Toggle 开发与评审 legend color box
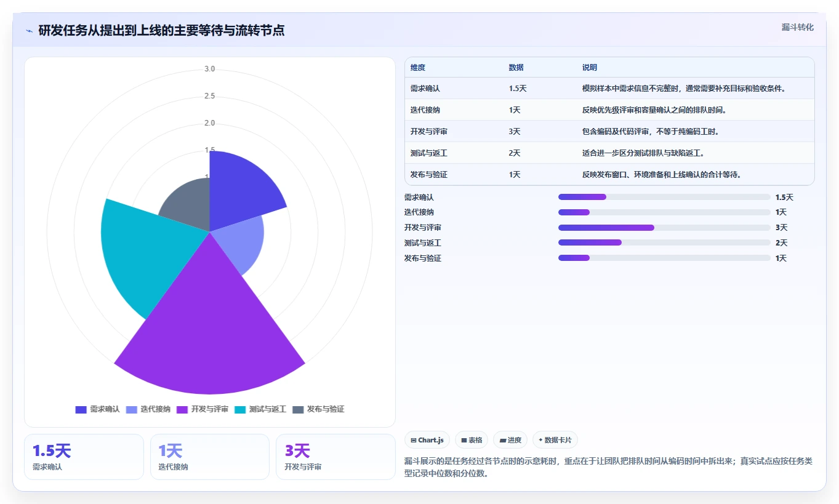The image size is (839, 504). (182, 410)
